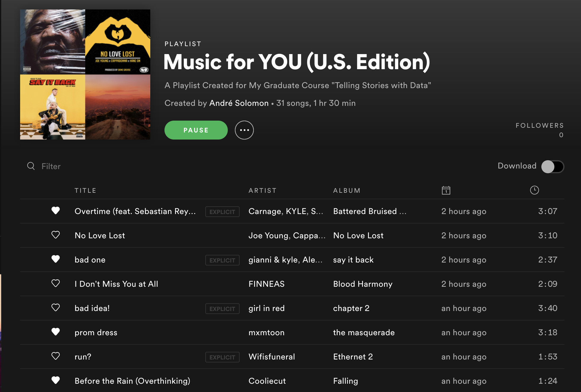Remove the like from prom dress
581x392 pixels.
[x=56, y=332]
